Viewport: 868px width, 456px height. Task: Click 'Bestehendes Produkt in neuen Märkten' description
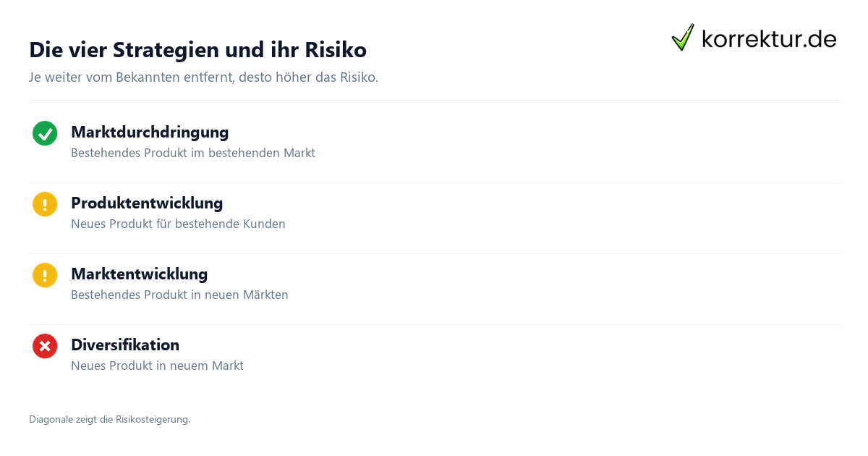pyautogui.click(x=179, y=295)
